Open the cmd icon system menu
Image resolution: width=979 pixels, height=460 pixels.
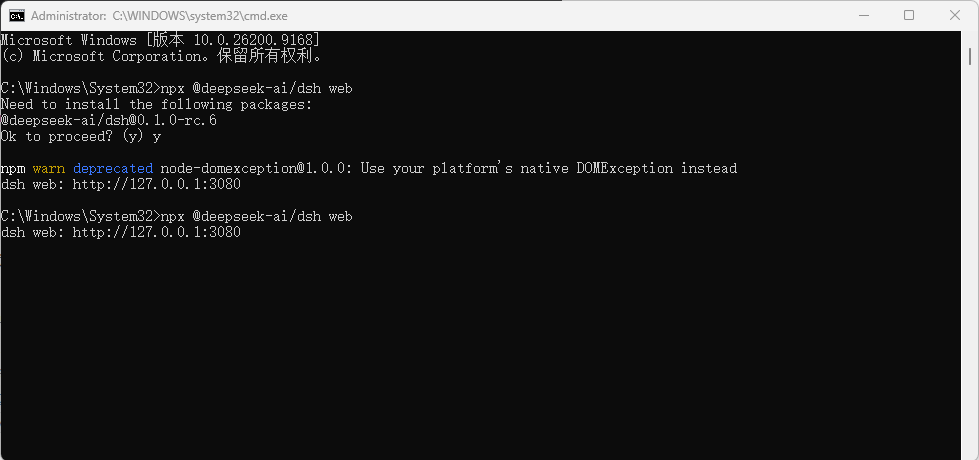coord(16,16)
